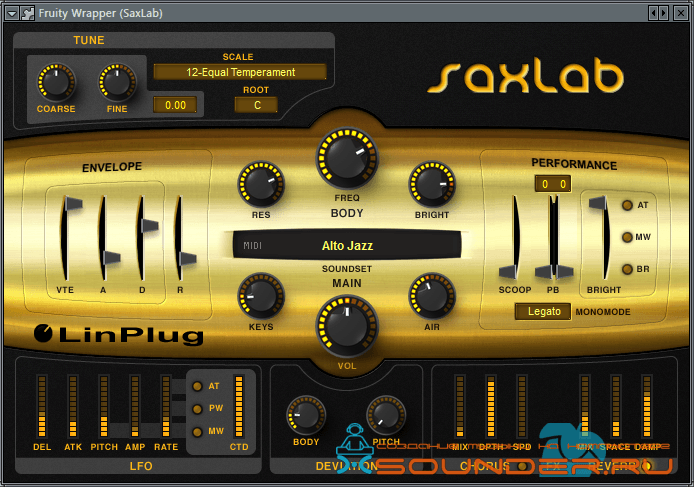Click the Envelope R release slider handle
694x487 pixels.
(188, 259)
